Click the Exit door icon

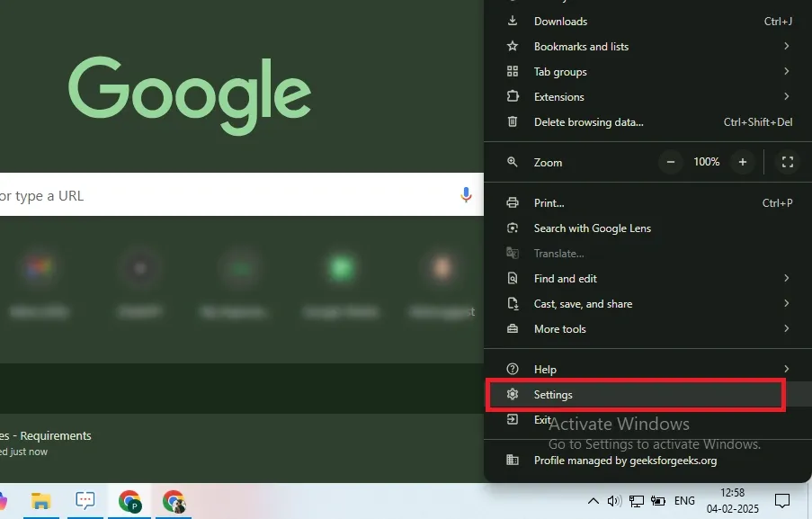coord(513,419)
